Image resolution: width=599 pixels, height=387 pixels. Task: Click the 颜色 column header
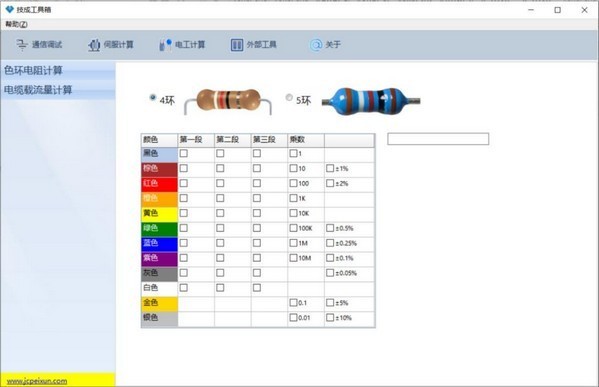160,140
